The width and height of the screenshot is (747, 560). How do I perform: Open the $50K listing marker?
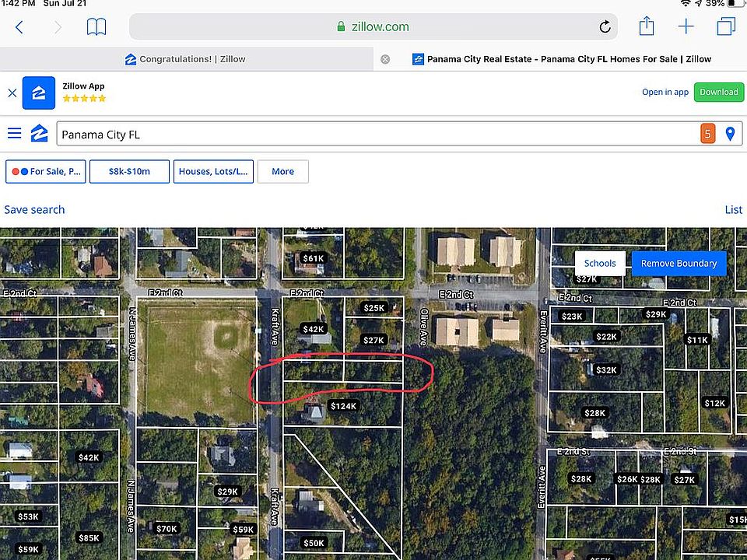click(314, 542)
